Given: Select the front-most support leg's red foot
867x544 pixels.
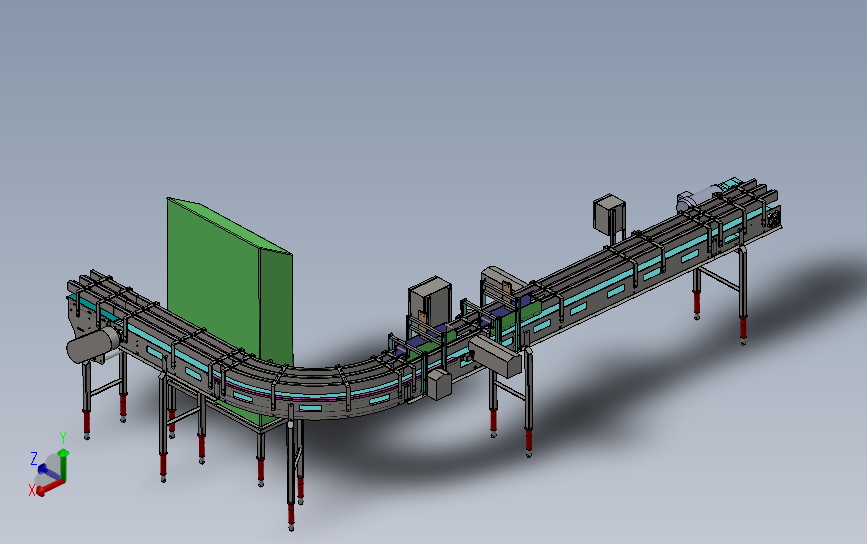Looking at the screenshot, I should click(x=291, y=514).
